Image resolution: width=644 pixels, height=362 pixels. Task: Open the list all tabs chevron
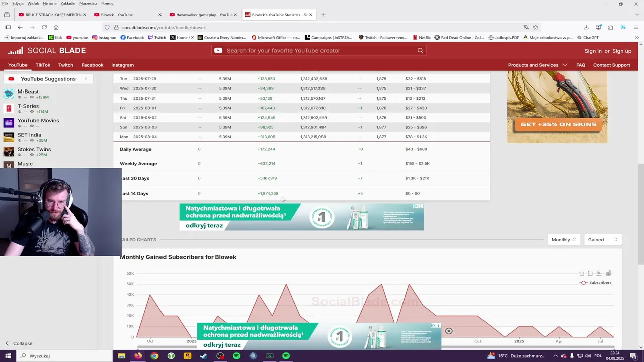click(637, 15)
